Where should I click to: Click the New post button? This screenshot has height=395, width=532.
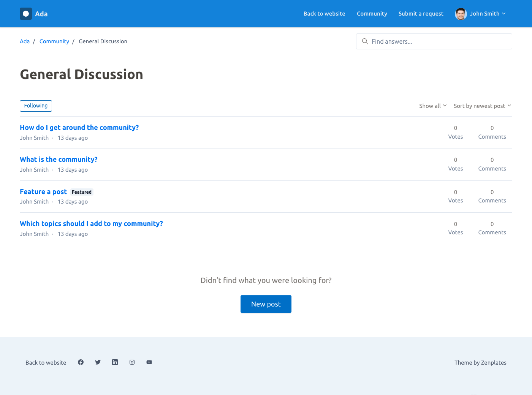[266, 304]
